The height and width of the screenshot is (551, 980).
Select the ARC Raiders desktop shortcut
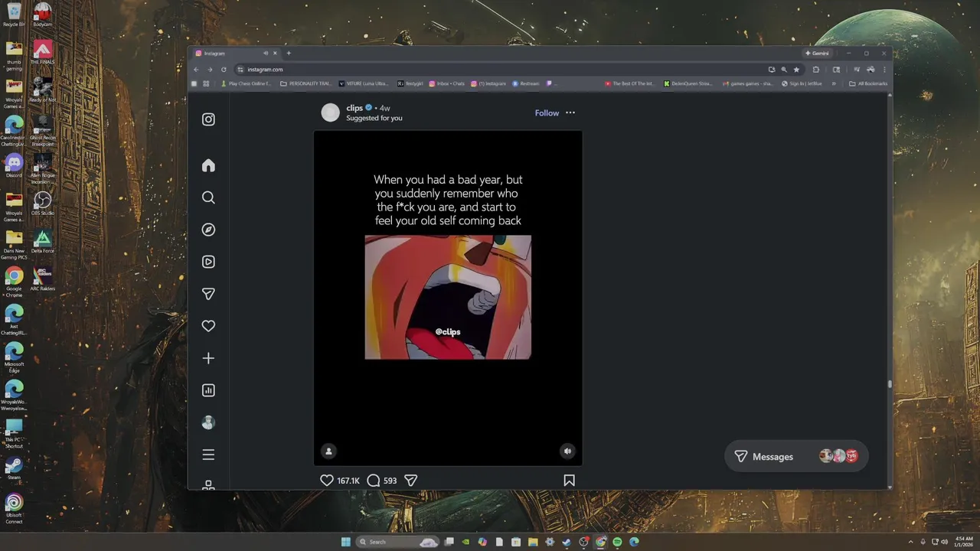43,279
